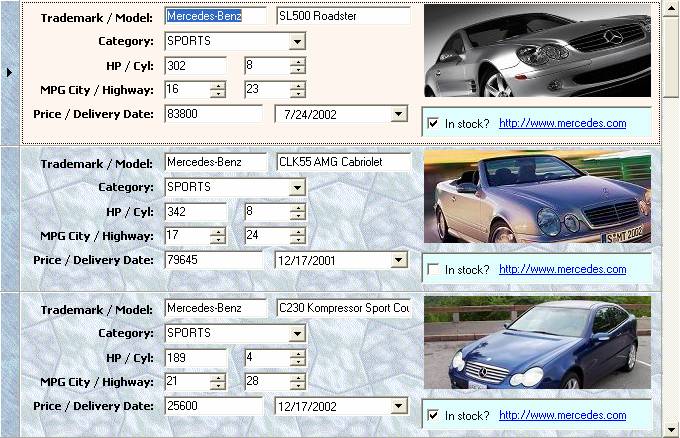Select the CLK55 AMG Cabriolet car image
The width and height of the screenshot is (680, 438).
click(537, 198)
